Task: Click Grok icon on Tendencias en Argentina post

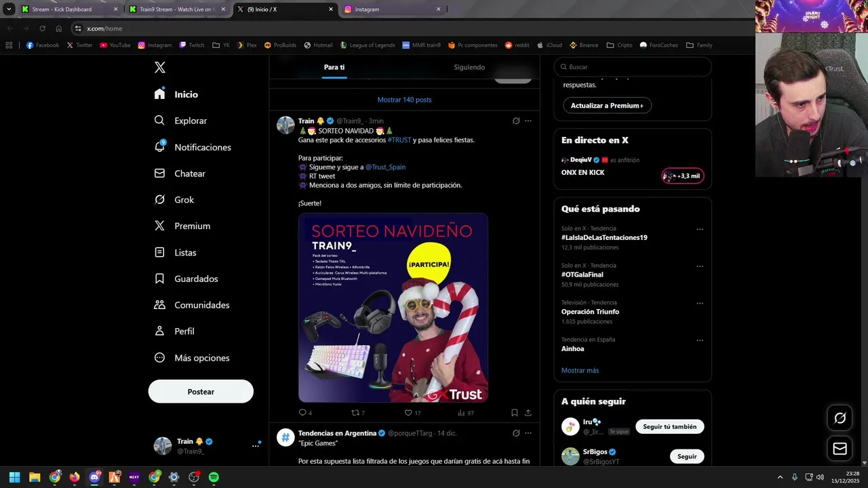Action: 516,433
